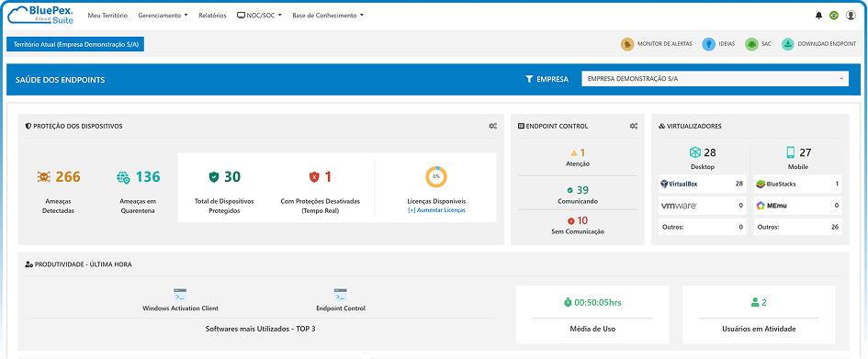Click the Aumentar Licenças link
This screenshot has height=359, width=868.
[436, 210]
